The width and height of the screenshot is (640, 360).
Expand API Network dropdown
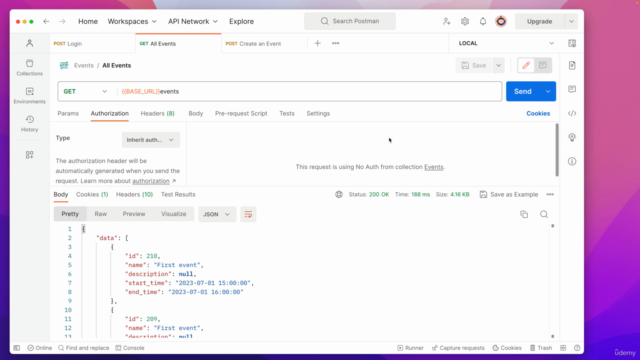193,21
